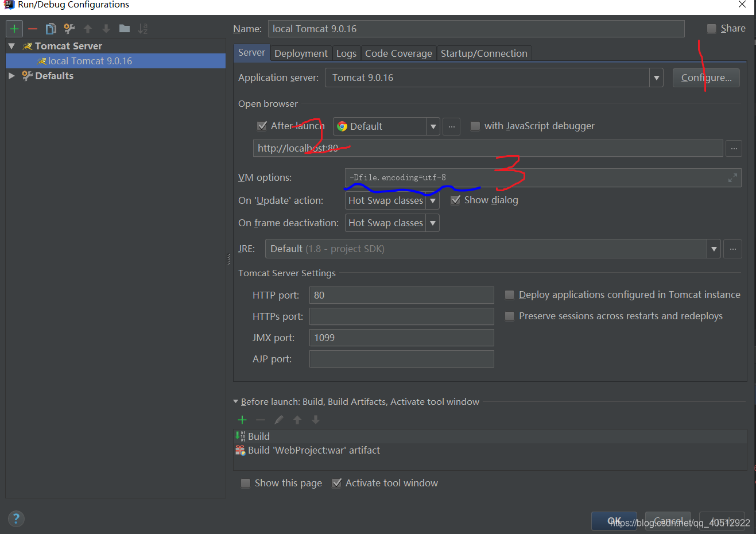Screen dimensions: 756x534
Task: Uncheck the After launch checkbox
Action: [262, 126]
